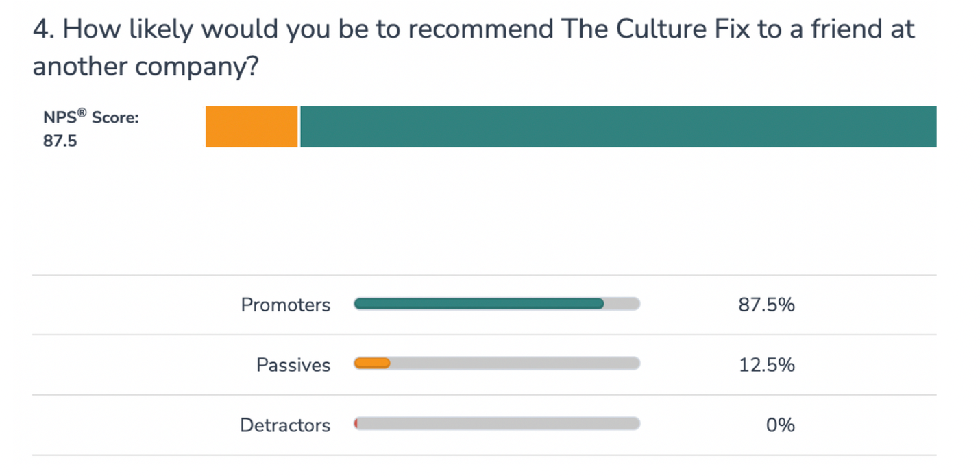The height and width of the screenshot is (476, 980).
Task: Click the gray unfilled part of Passives bar
Action: 514,364
